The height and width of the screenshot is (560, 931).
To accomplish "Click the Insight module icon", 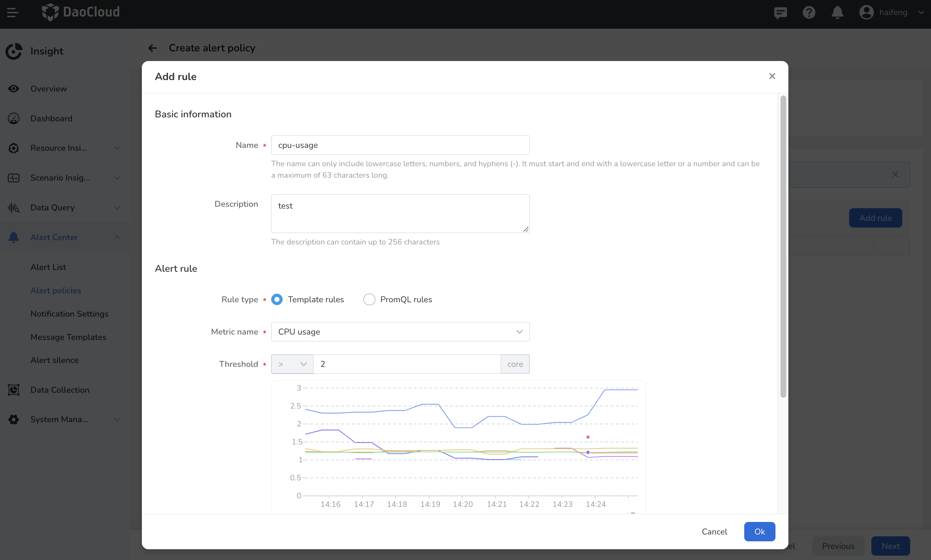I will tap(14, 51).
